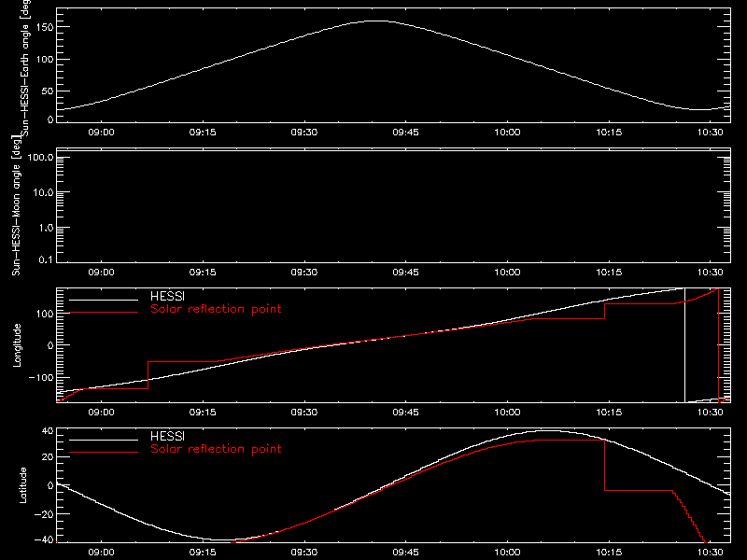Click the Sun-HESSI-Moon angle axis label

point(16,205)
